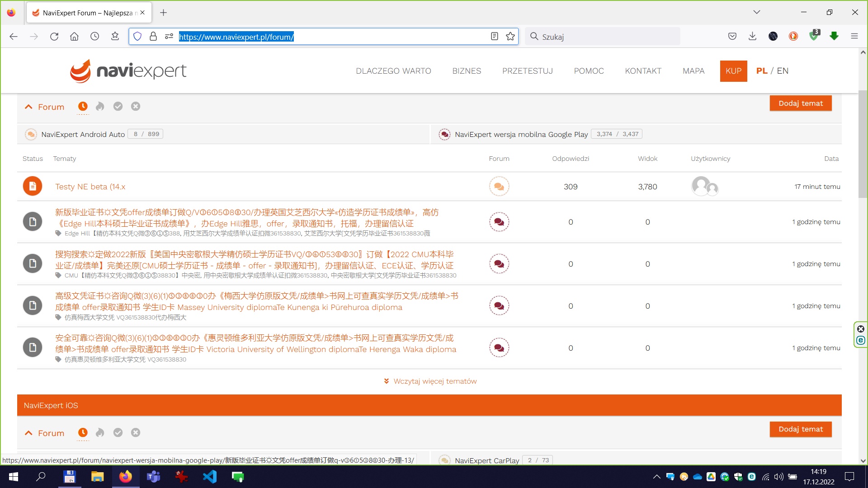Open KONTAKT menu item
The width and height of the screenshot is (868, 488).
coord(643,71)
